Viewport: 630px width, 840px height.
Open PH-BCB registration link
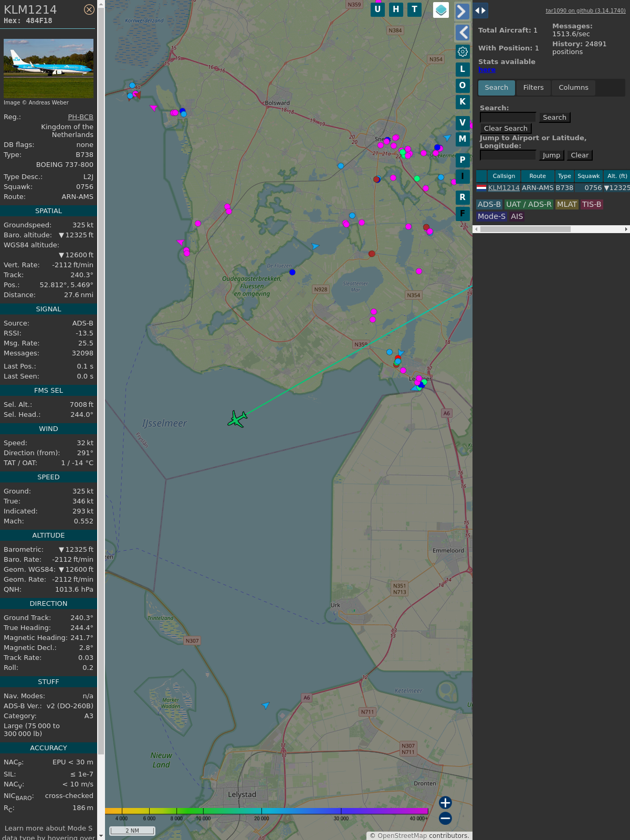[80, 117]
